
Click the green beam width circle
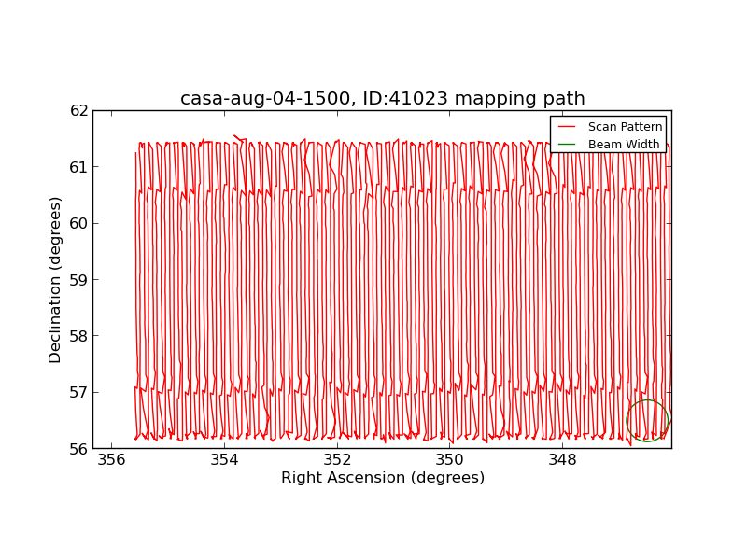[647, 421]
